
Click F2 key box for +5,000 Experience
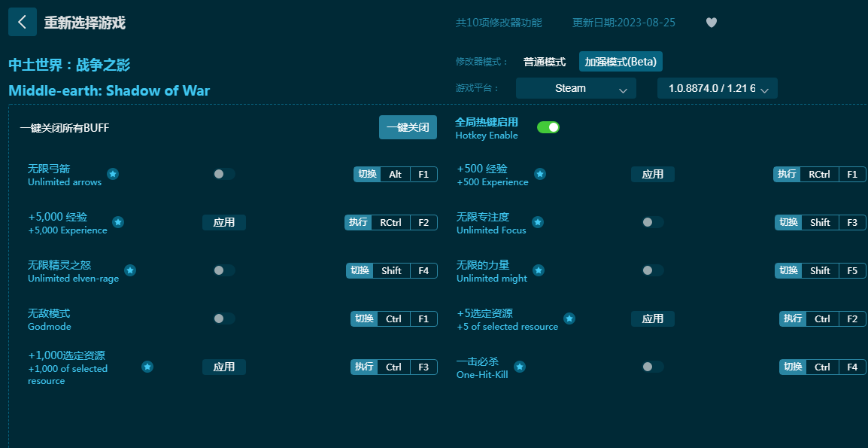pos(423,222)
